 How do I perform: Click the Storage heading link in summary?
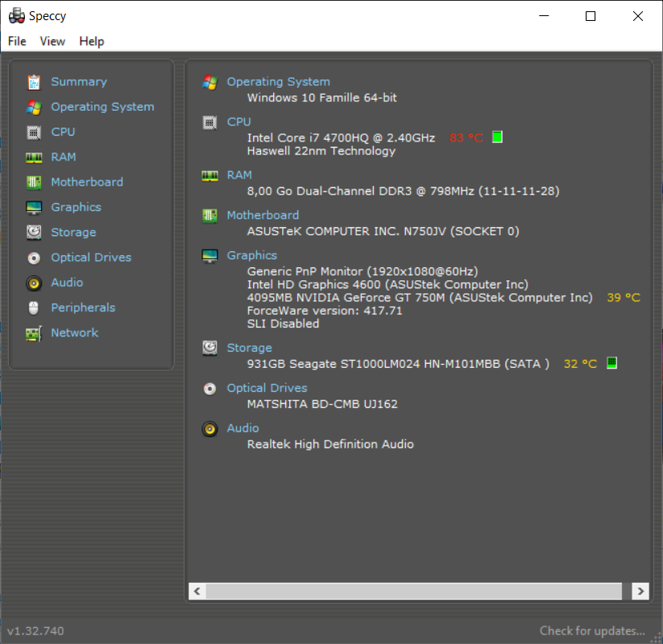pos(250,348)
